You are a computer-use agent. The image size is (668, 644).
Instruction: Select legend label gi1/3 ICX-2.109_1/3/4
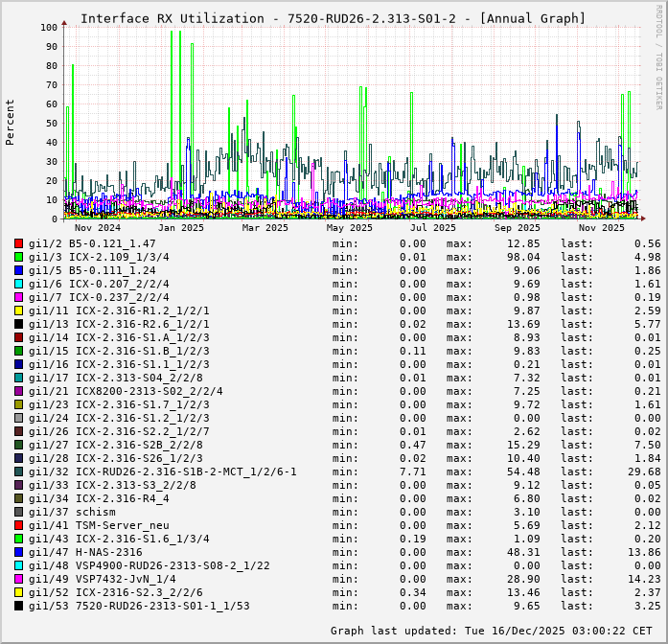(99, 257)
